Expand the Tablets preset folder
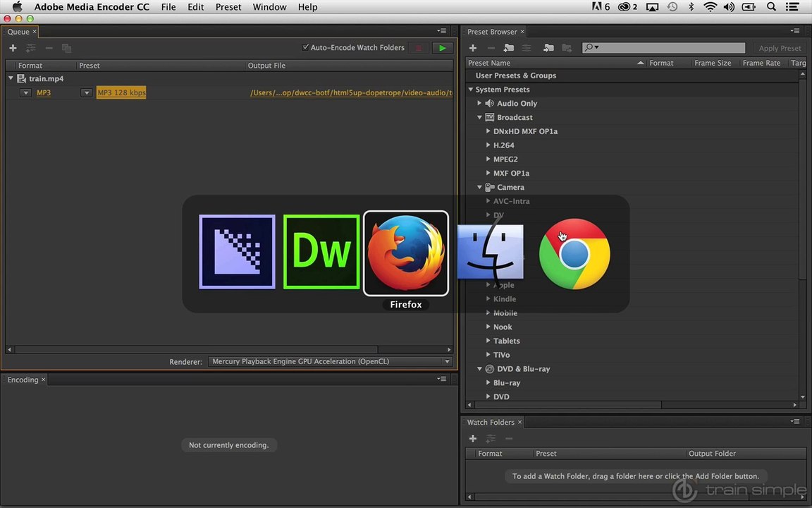The width and height of the screenshot is (812, 508). pos(488,341)
